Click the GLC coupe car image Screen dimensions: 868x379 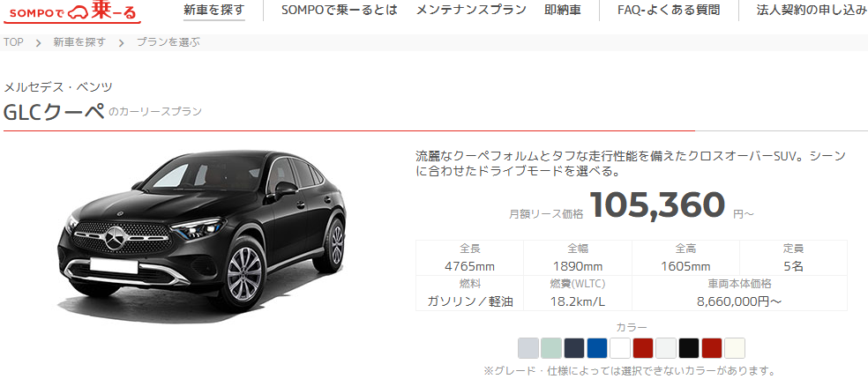point(202,231)
